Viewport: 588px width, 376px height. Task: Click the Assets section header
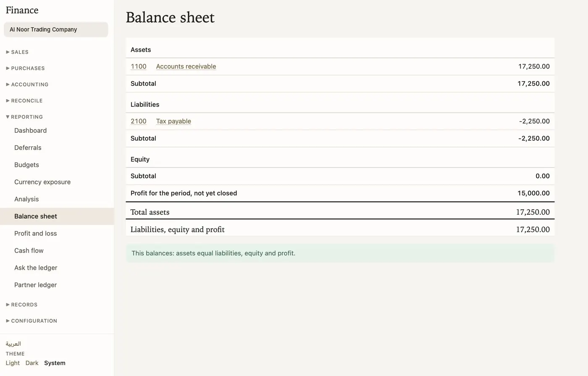[x=141, y=50]
